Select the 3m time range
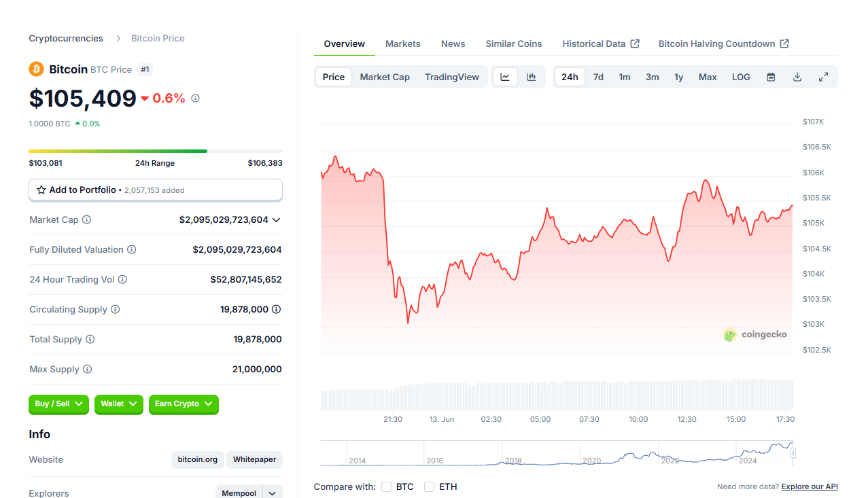The height and width of the screenshot is (498, 868). tap(653, 77)
